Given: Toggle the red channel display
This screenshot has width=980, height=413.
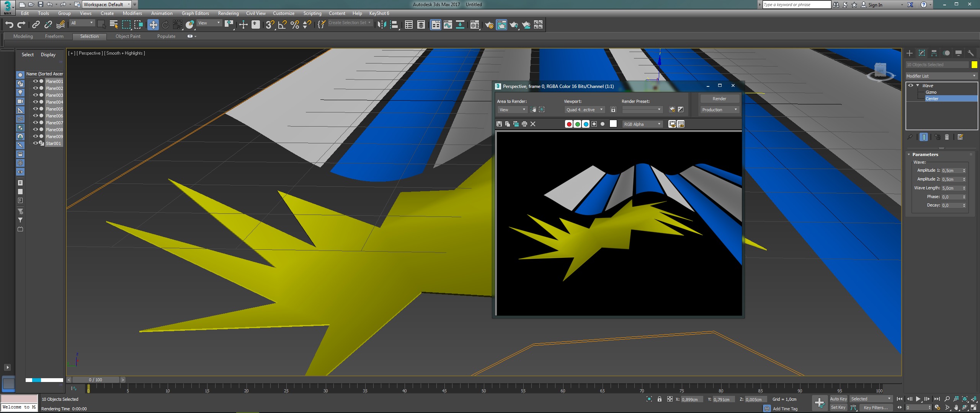Looking at the screenshot, I should click(569, 124).
